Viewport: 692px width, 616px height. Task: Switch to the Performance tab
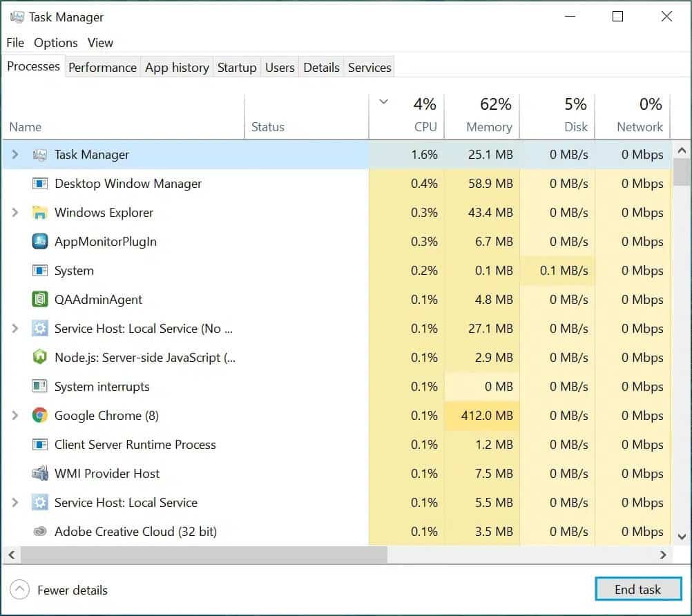[x=102, y=68]
